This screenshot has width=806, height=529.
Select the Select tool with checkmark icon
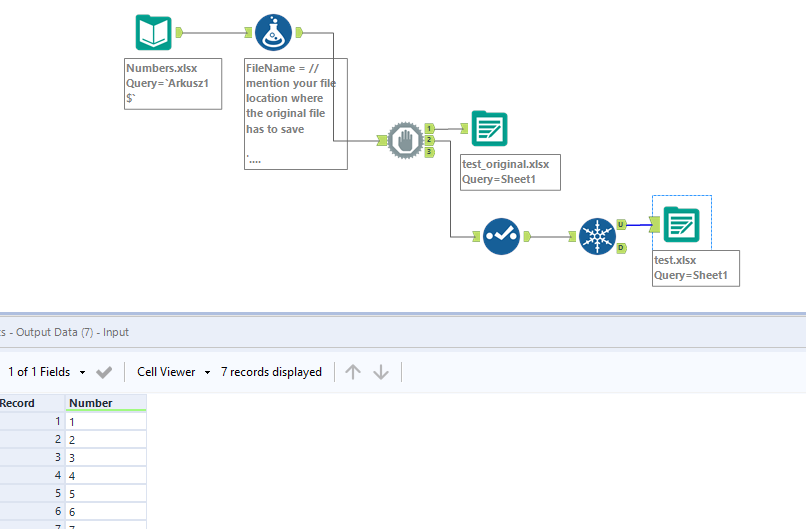point(501,236)
